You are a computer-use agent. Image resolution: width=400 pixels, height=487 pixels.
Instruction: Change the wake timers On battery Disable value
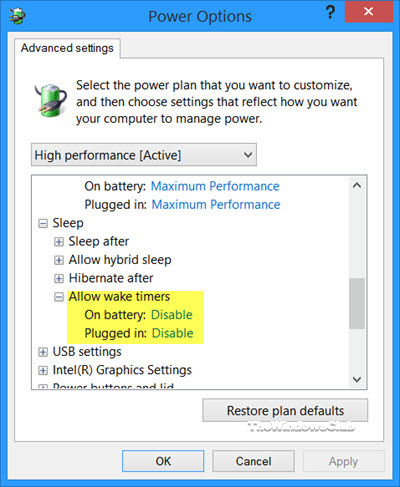[x=172, y=315]
